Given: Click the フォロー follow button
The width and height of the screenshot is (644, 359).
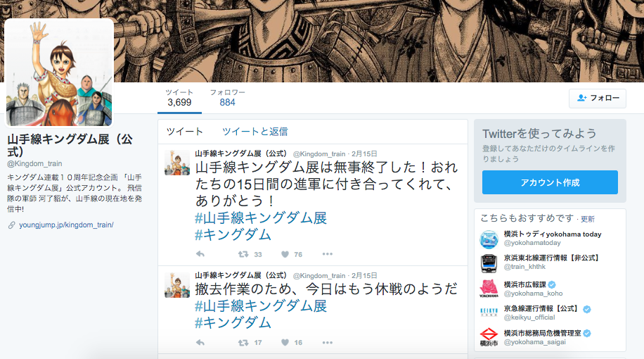Looking at the screenshot, I should click(597, 99).
